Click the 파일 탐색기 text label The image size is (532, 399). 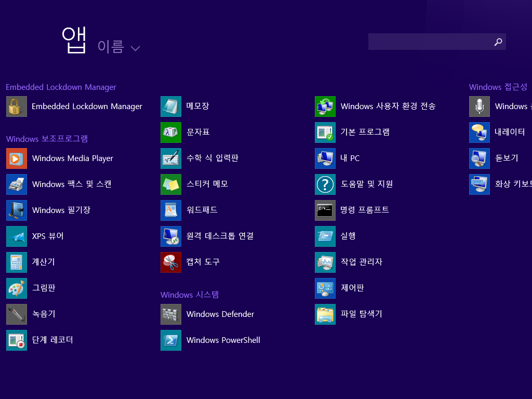pyautogui.click(x=362, y=314)
